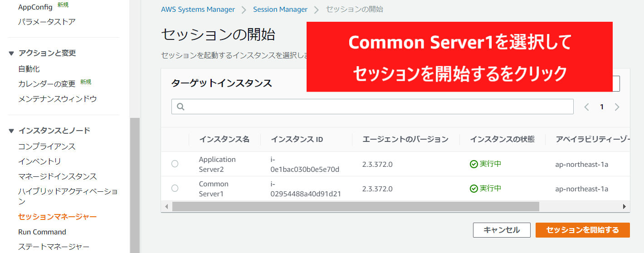This screenshot has height=253, width=644.
Task: Click the green running status icon for Common Server1
Action: point(473,188)
